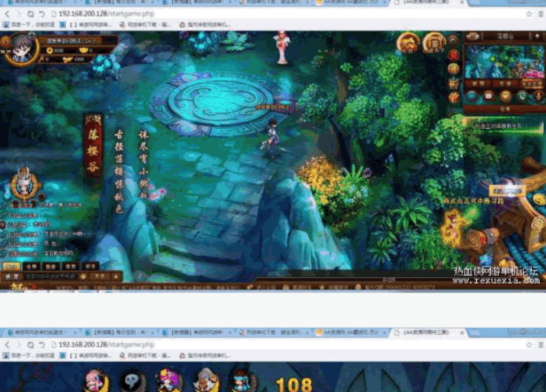Go back in the upper browser
This screenshot has height=392, width=546.
click(7, 14)
